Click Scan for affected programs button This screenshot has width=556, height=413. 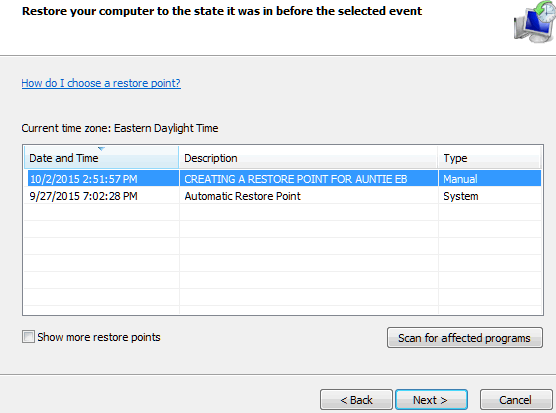point(465,338)
